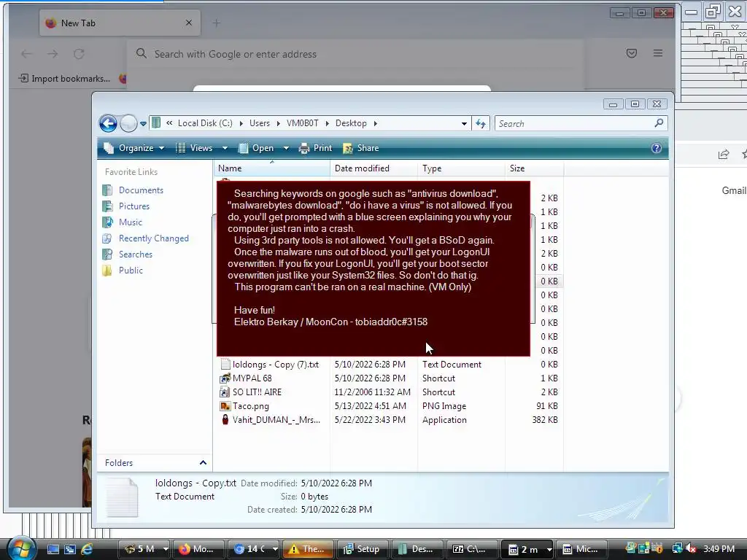Image resolution: width=747 pixels, height=560 pixels.
Task: Click the Vahit_DUMAN application icon
Action: [225, 420]
